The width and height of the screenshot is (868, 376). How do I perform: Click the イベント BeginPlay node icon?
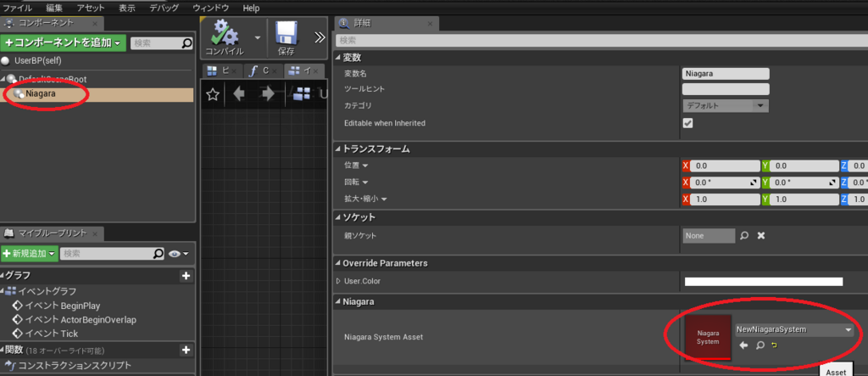[17, 306]
